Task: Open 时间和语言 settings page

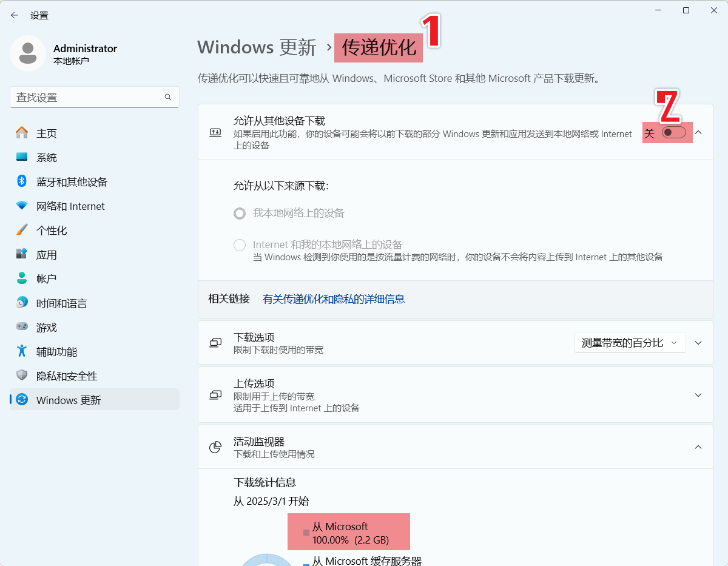Action: (95, 303)
